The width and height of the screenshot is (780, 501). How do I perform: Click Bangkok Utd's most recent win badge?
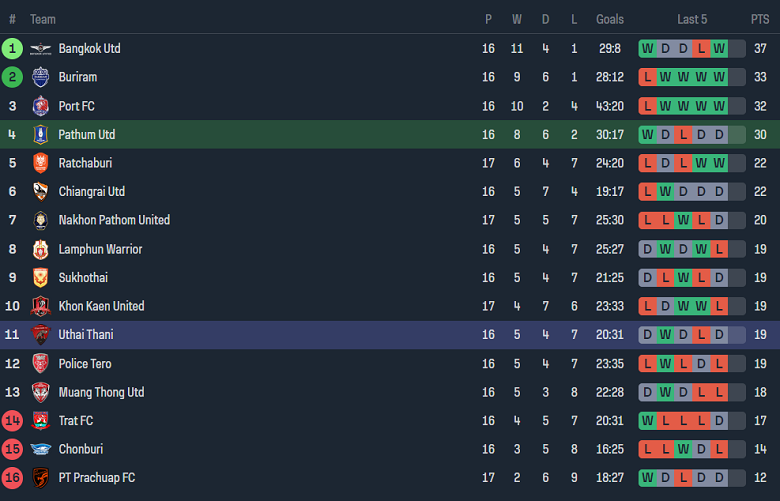tap(719, 48)
